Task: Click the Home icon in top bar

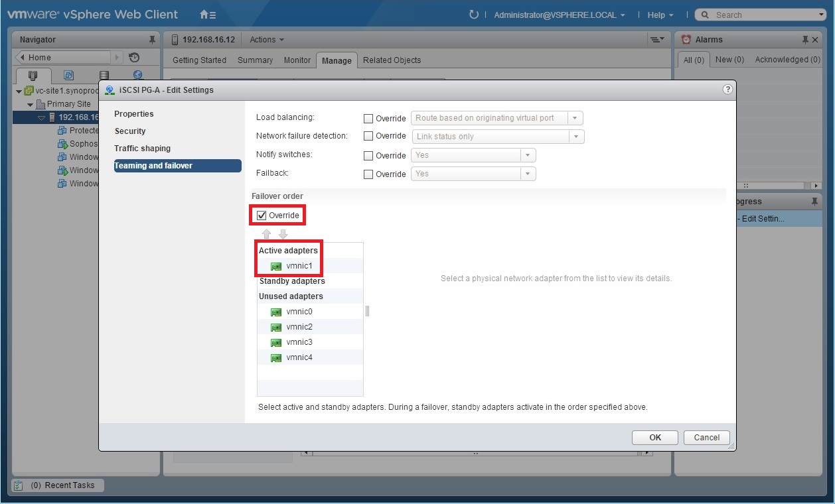Action: pyautogui.click(x=204, y=14)
